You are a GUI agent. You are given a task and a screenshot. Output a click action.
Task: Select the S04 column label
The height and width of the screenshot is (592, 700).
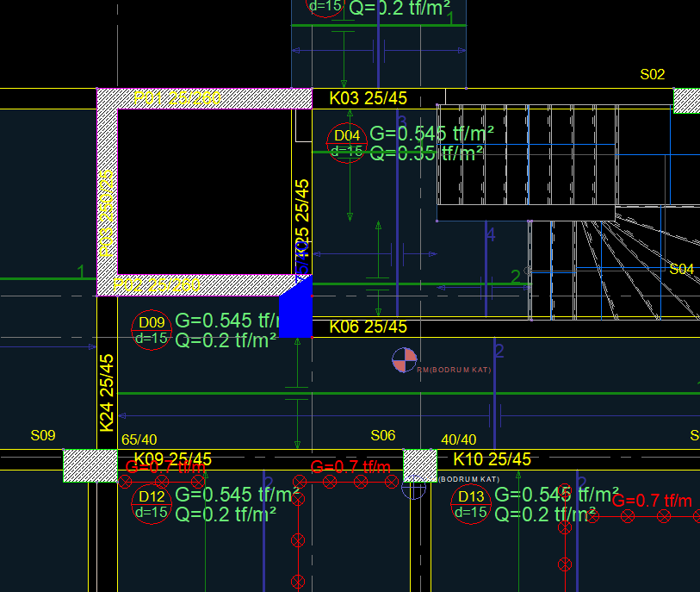[x=681, y=270]
